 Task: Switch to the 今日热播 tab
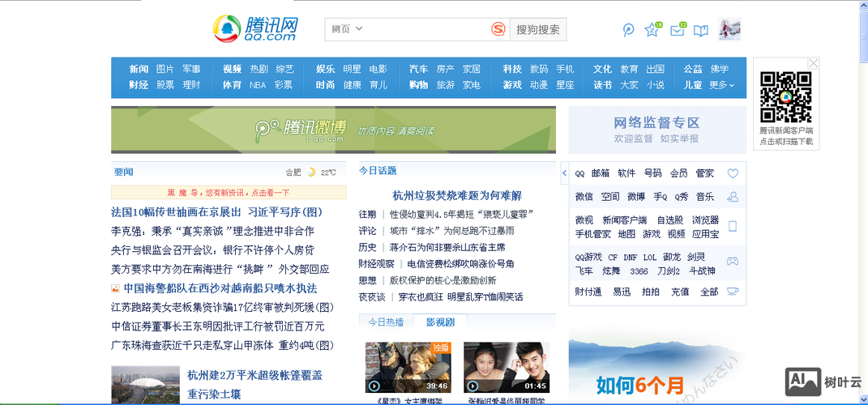point(386,322)
